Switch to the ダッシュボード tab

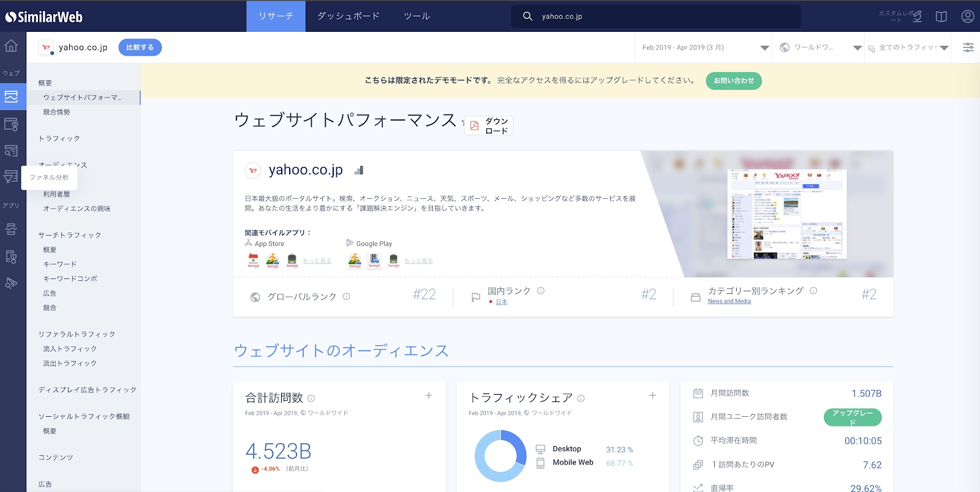pos(349,16)
